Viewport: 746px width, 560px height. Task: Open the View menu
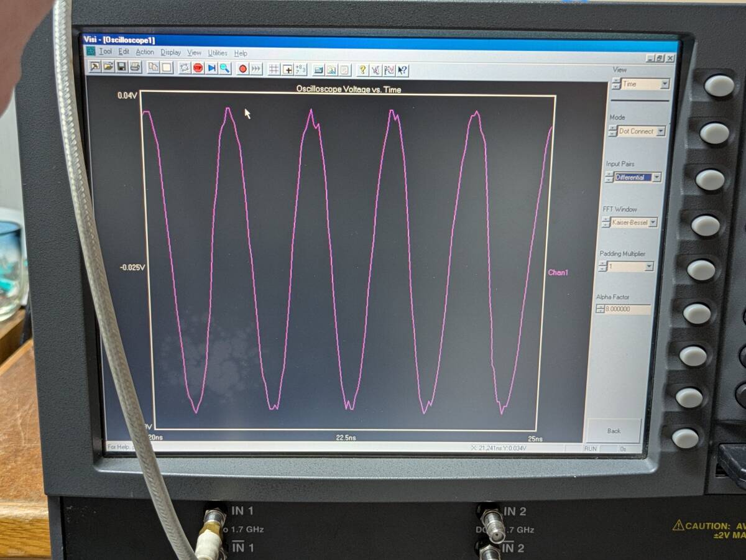(x=195, y=53)
